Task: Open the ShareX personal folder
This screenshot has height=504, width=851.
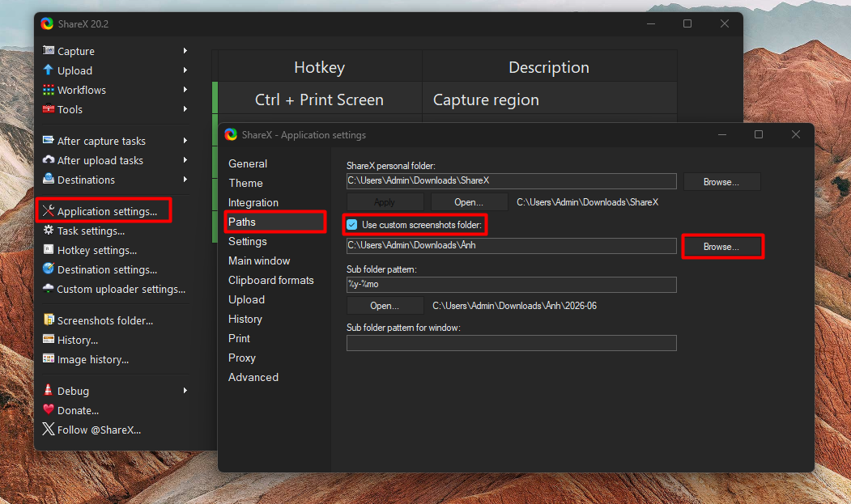Action: (x=469, y=201)
